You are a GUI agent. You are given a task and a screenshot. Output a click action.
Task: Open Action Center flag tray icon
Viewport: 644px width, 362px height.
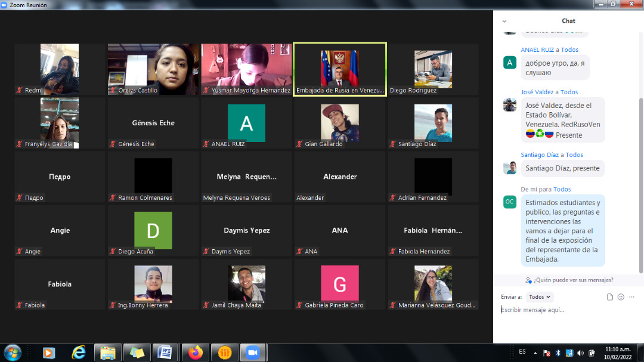click(547, 353)
